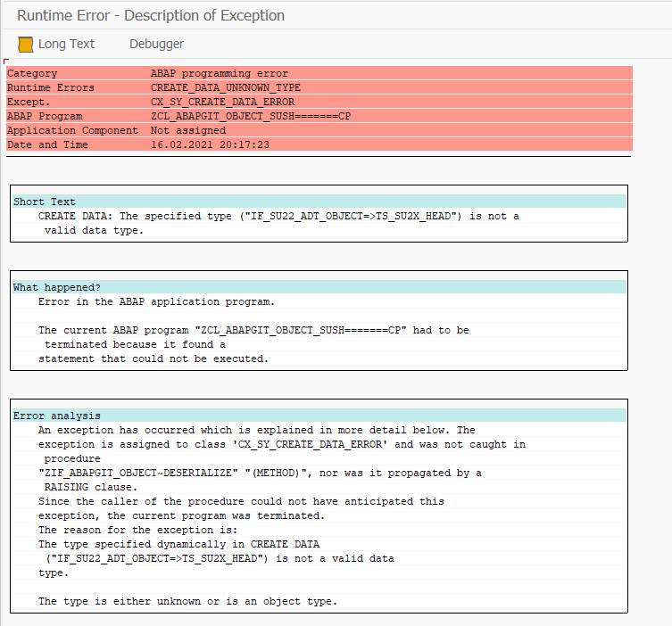Click the 'Short Text' section heading
Viewport: 672px width, 626px height.
(x=44, y=202)
